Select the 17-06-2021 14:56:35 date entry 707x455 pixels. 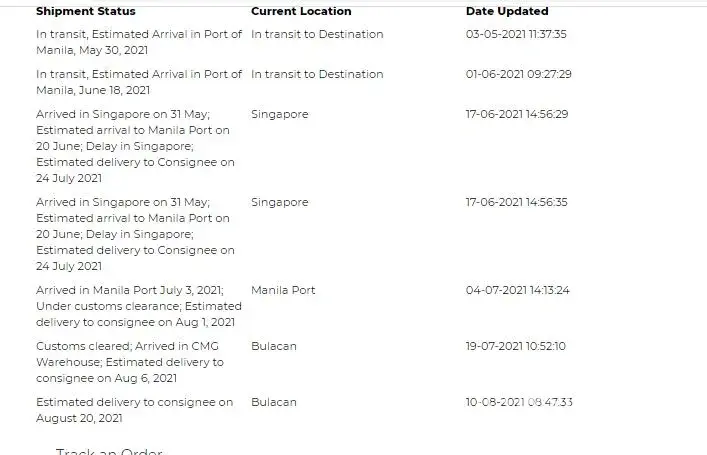pos(517,202)
